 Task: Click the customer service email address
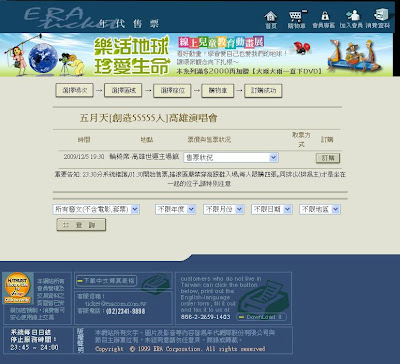pyautogui.click(x=116, y=304)
